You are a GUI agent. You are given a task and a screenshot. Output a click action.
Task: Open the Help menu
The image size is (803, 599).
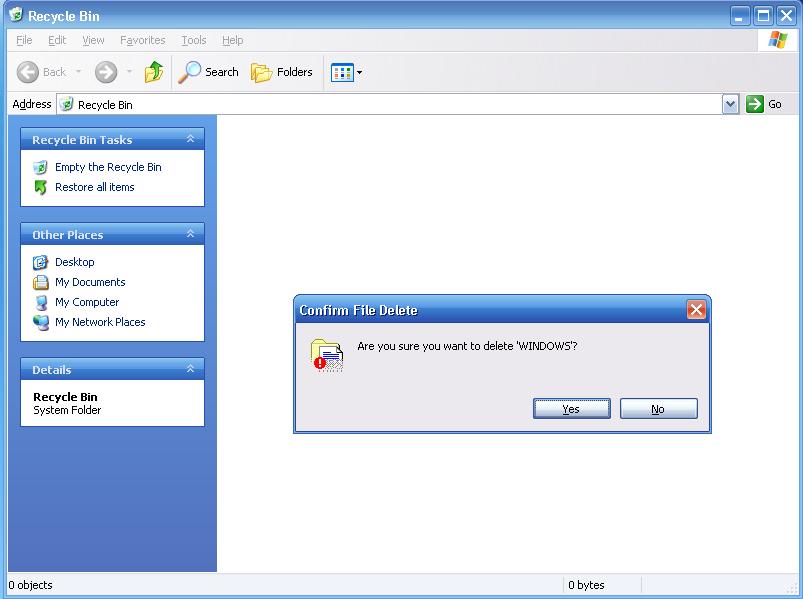(233, 40)
